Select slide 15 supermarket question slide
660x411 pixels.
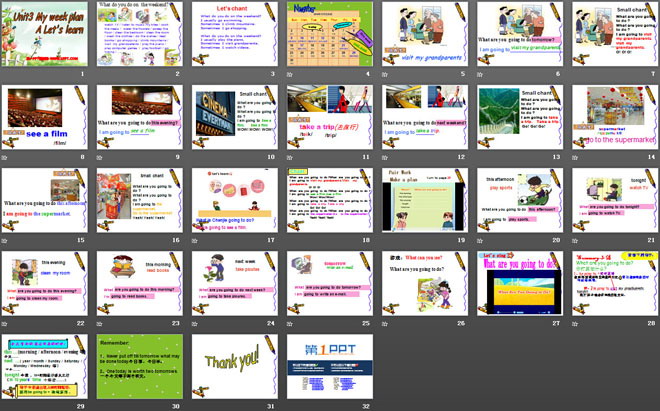pyautogui.click(x=45, y=200)
